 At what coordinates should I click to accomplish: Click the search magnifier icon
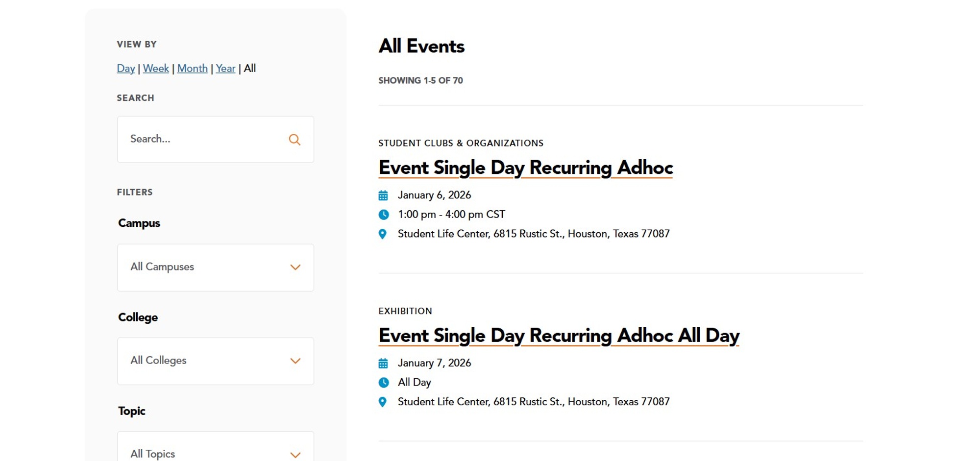294,139
